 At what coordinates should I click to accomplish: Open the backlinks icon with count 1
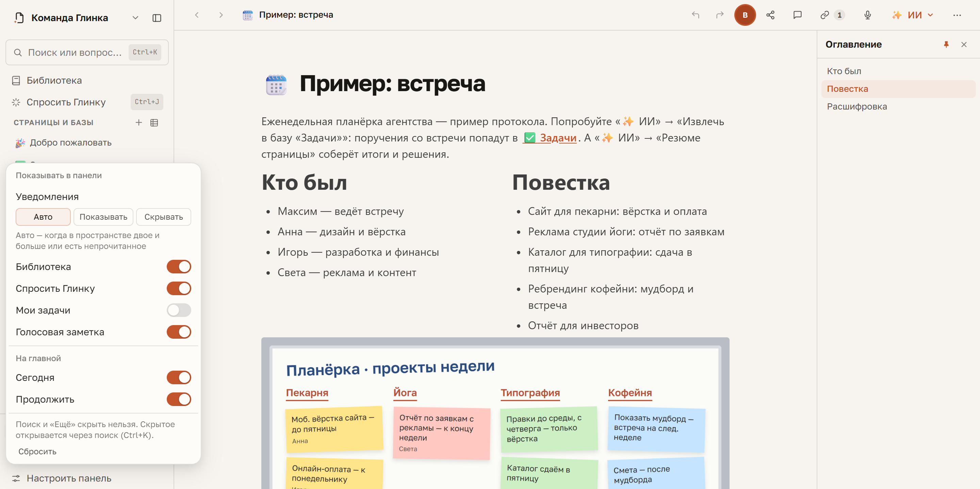coord(832,15)
